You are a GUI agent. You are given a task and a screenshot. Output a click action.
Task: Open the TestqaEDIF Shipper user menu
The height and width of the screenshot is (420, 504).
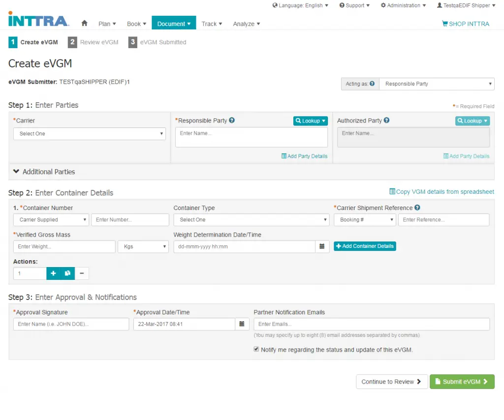tap(466, 5)
